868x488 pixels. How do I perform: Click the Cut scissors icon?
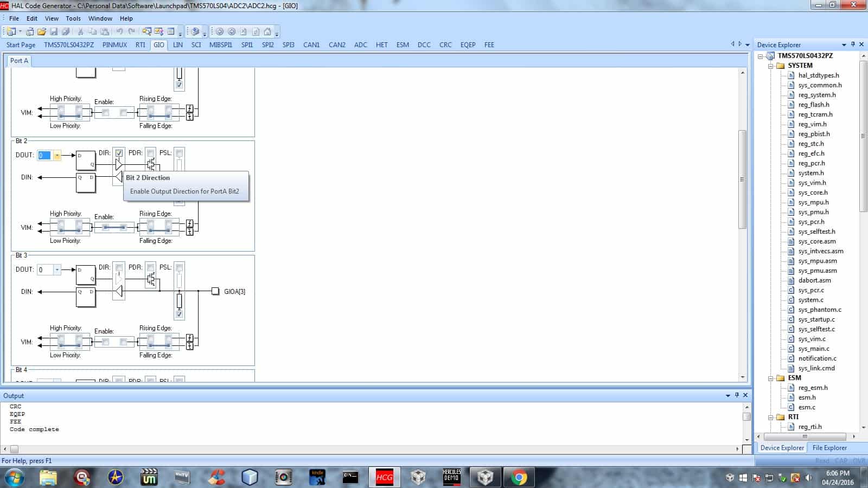(x=80, y=31)
